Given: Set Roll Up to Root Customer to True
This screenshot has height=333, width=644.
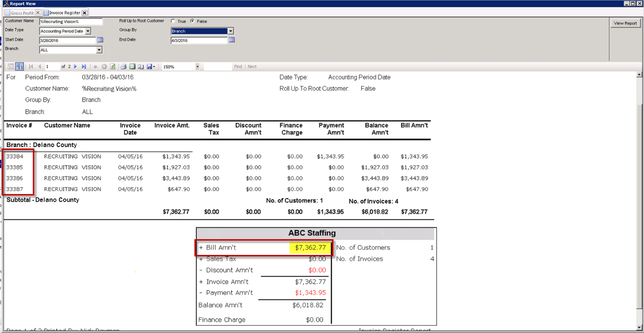Looking at the screenshot, I should coord(173,21).
